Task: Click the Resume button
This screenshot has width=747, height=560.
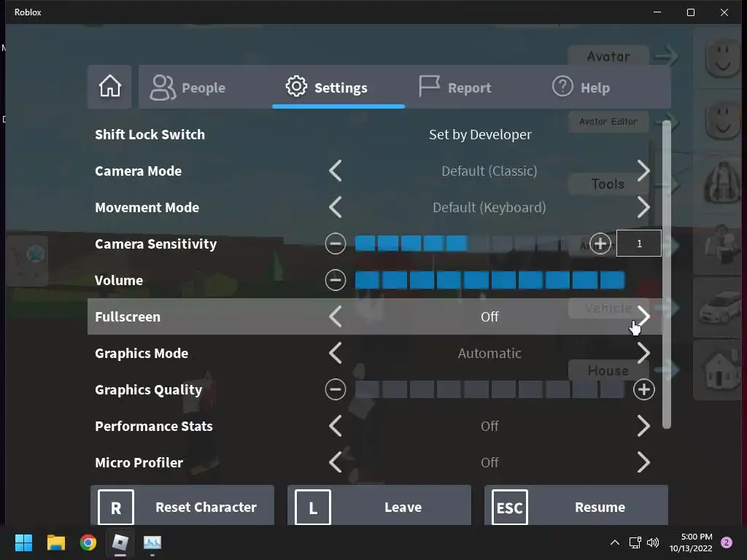Action: click(576, 506)
